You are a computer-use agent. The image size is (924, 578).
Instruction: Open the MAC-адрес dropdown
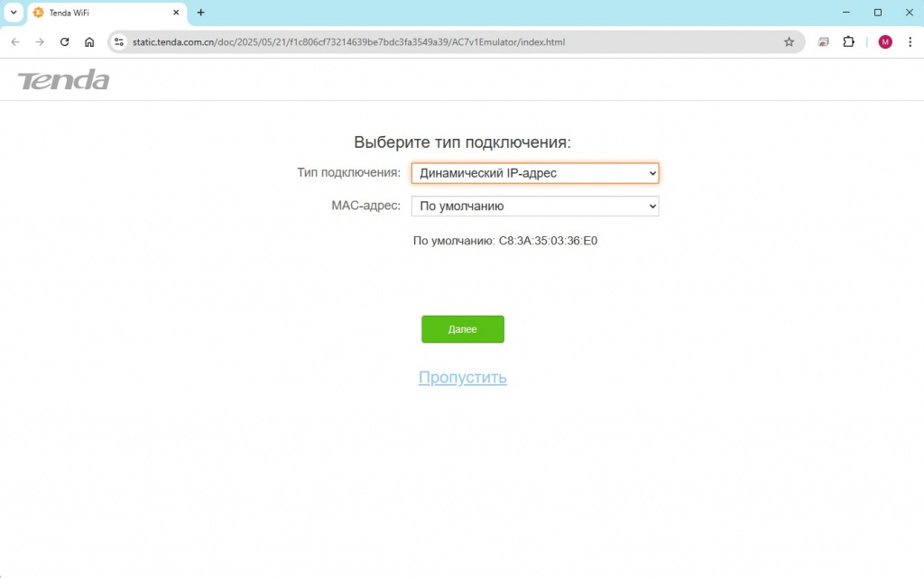[535, 206]
